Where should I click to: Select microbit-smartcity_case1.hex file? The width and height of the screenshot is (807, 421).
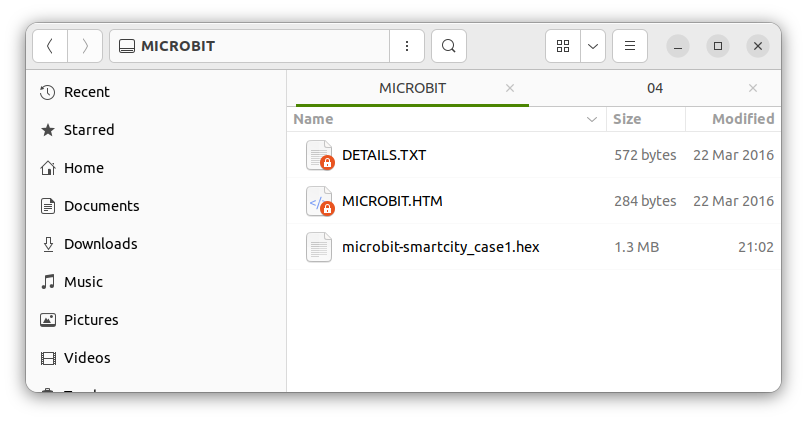coord(534,247)
